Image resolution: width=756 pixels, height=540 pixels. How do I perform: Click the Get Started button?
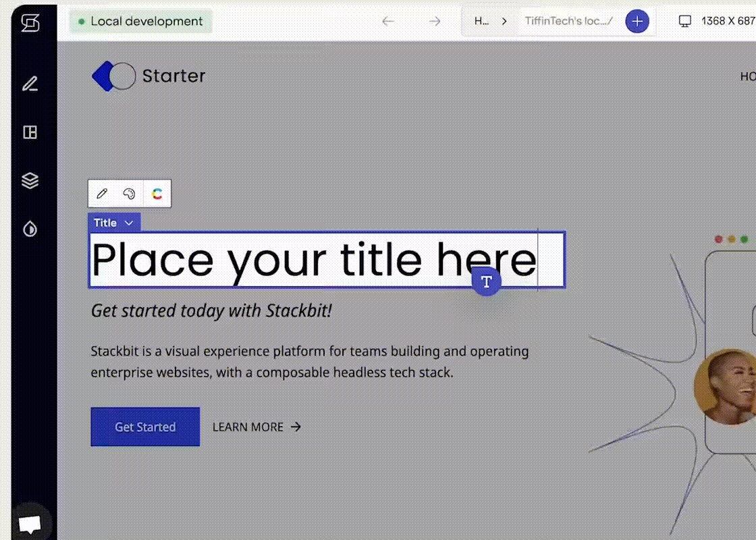(x=145, y=427)
